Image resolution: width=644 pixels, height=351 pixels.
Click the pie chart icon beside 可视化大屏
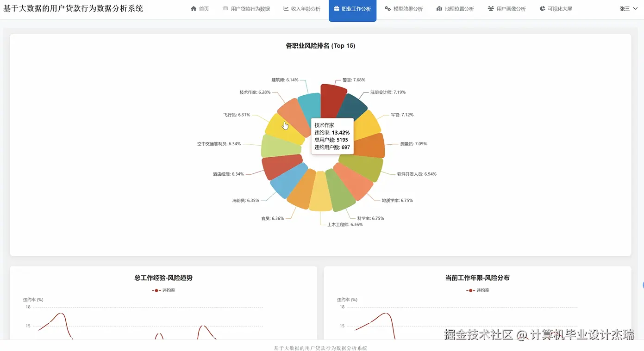pos(542,9)
